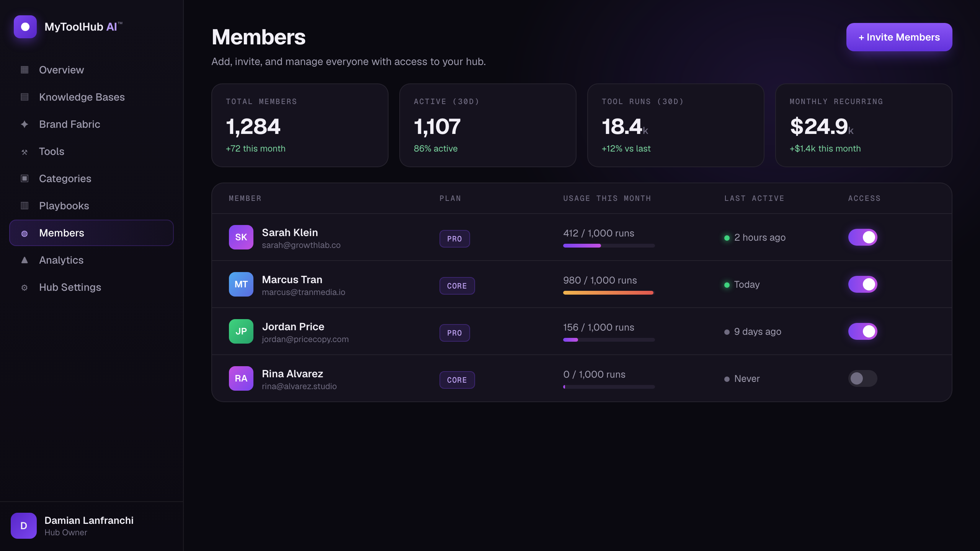Select the Members nav item
The height and width of the screenshot is (551, 980).
[91, 233]
